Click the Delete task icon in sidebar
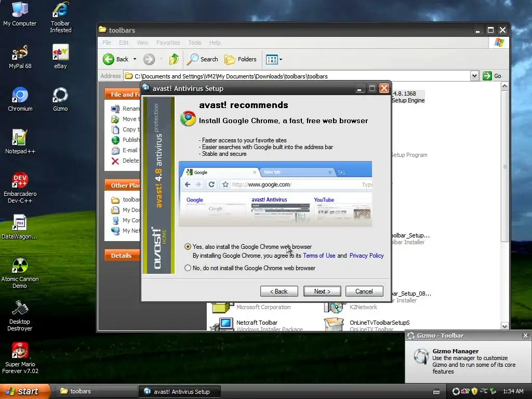This screenshot has width=532, height=399. pos(115,161)
